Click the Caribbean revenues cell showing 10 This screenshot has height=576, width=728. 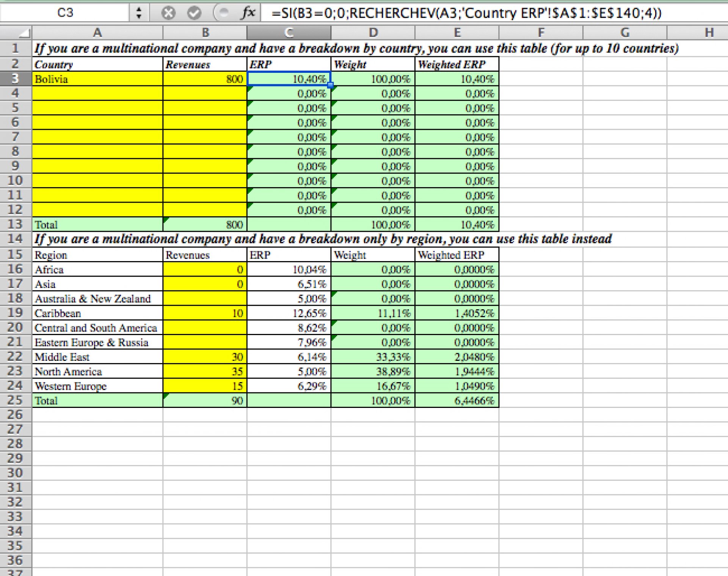[x=205, y=313]
